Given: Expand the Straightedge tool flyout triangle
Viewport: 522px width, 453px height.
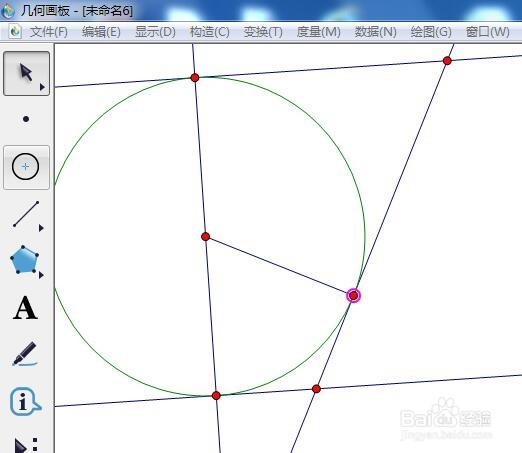Looking at the screenshot, I should (41, 228).
